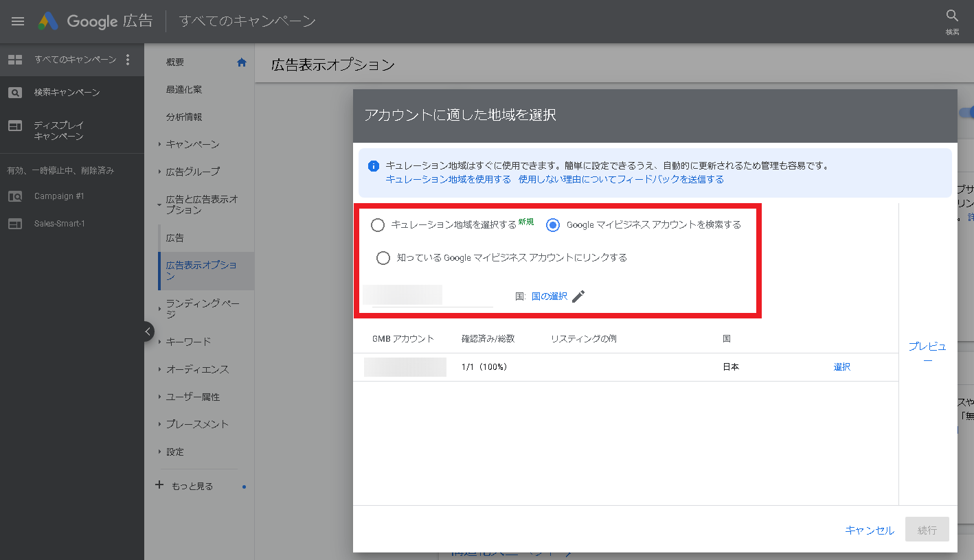This screenshot has width=974, height=560.
Task: Click the Sales-Smart-1 icon
Action: coord(15,224)
